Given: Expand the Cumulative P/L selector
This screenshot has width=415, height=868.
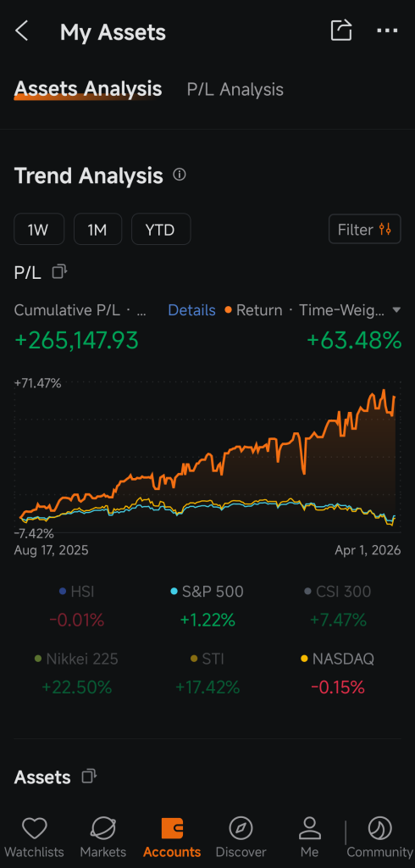Looking at the screenshot, I should [80, 310].
